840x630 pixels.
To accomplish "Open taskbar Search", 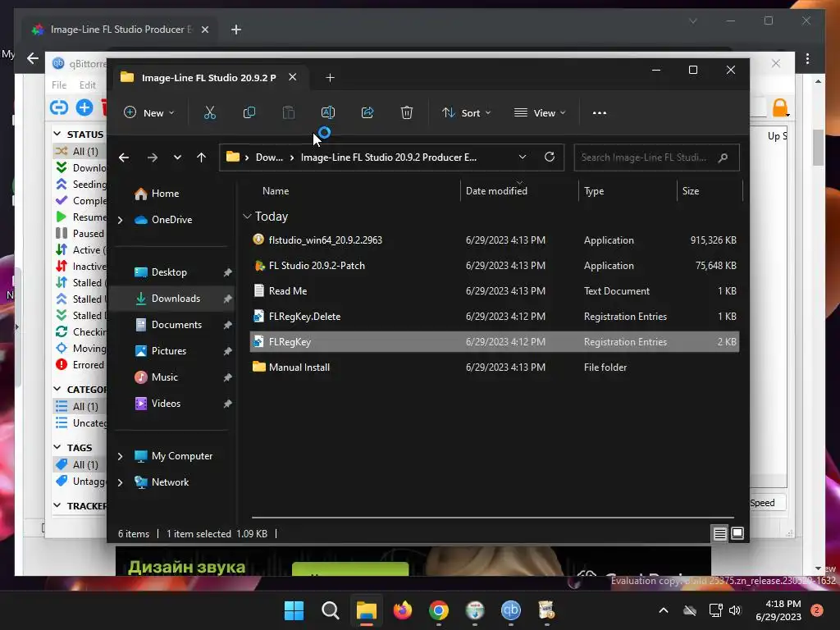I will [330, 610].
